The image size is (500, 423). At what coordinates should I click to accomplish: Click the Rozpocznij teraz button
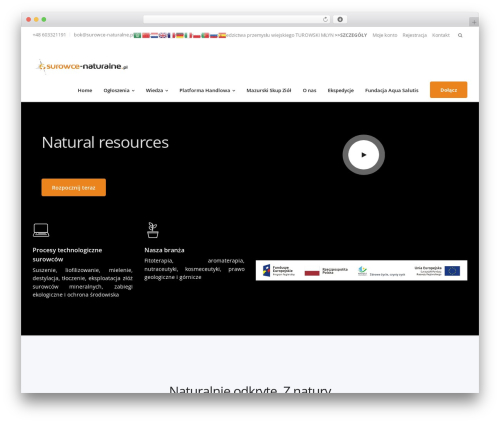tap(74, 187)
